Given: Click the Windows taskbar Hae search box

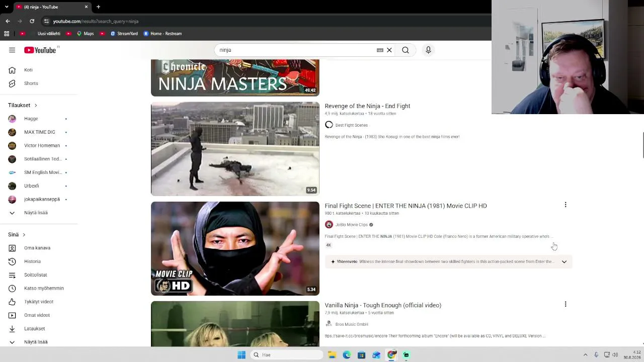Looking at the screenshot, I should [x=287, y=355].
